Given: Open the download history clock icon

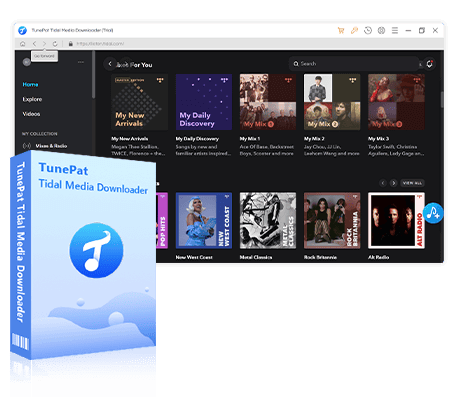Looking at the screenshot, I should coord(368,30).
